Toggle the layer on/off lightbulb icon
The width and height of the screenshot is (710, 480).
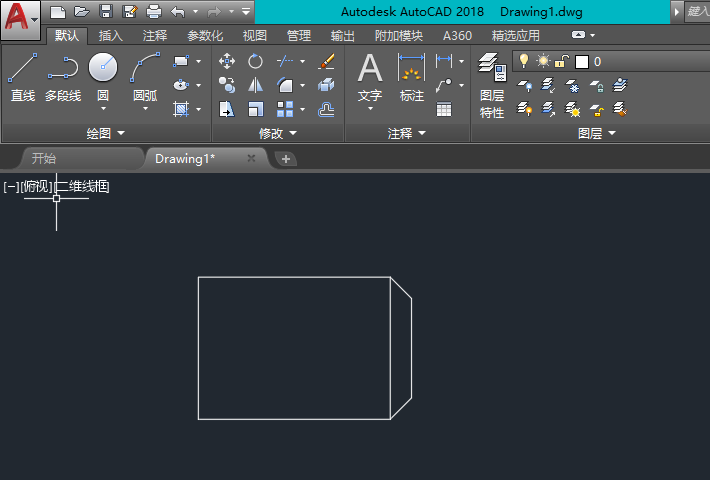(523, 61)
